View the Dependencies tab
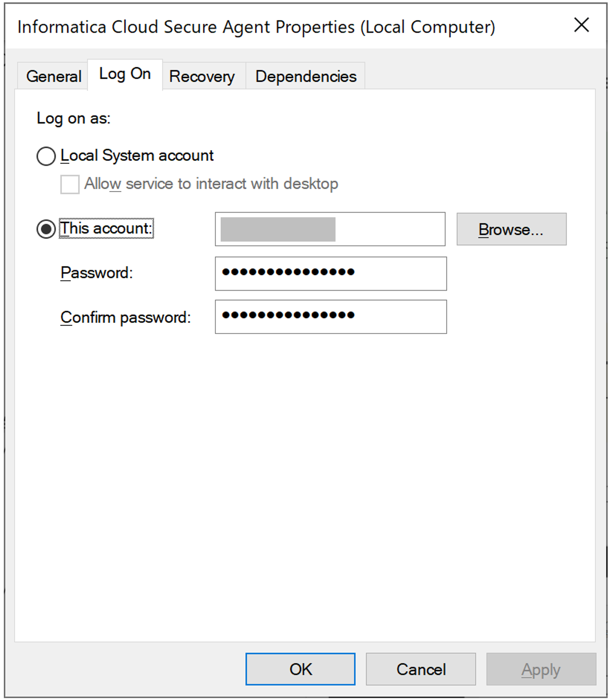Viewport: 611px width, 700px height. coord(305,76)
